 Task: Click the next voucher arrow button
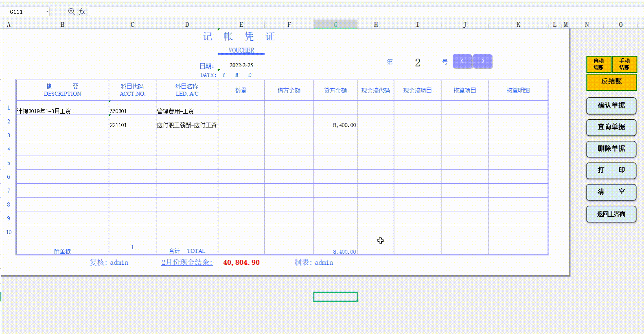(482, 62)
